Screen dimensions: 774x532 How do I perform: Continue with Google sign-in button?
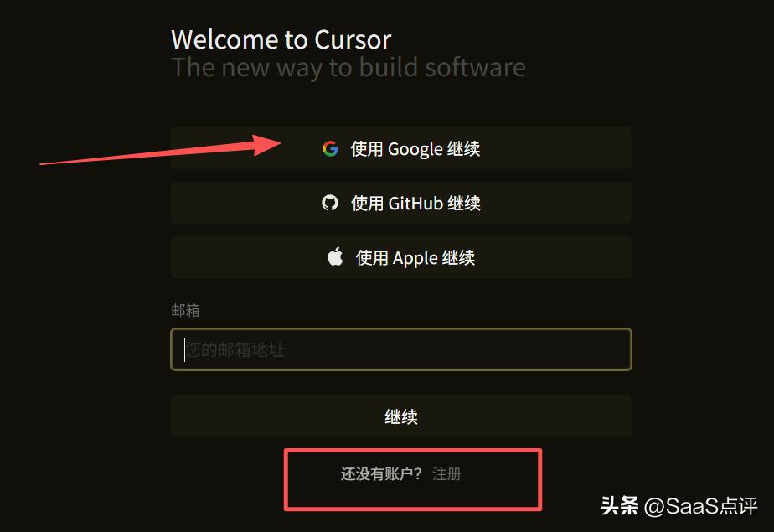tap(400, 148)
